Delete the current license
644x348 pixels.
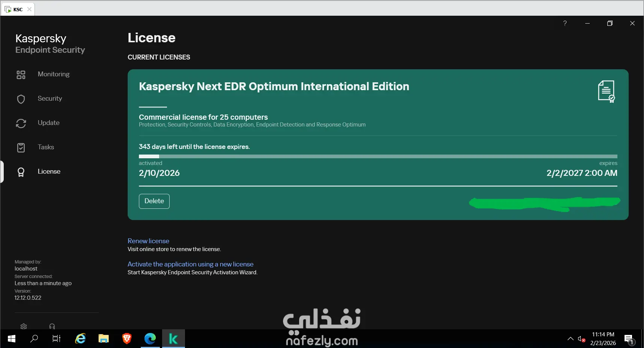tap(154, 201)
